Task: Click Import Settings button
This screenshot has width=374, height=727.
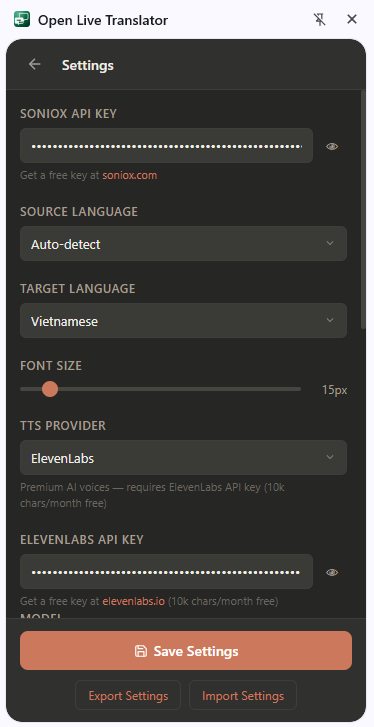Action: pyautogui.click(x=243, y=695)
